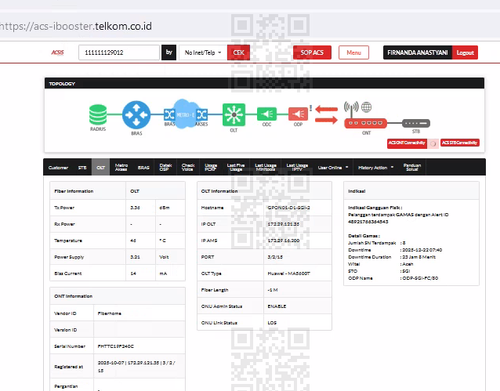Click the Rx Power row label
500x391 pixels.
click(x=64, y=224)
